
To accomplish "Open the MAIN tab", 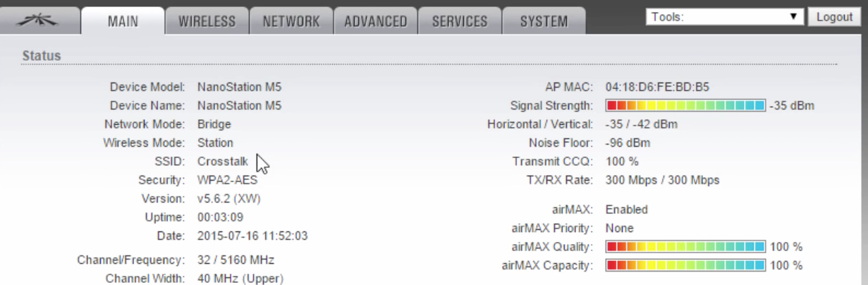I will point(122,22).
